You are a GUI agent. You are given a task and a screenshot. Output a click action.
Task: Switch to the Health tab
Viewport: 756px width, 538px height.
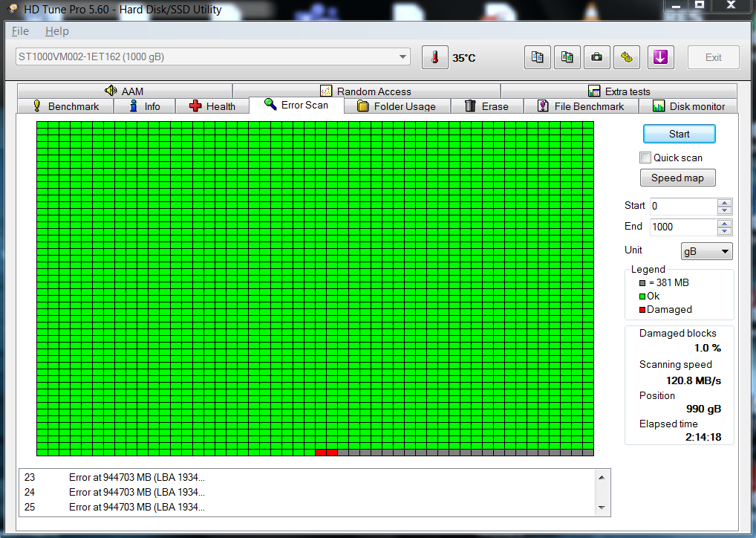click(212, 106)
